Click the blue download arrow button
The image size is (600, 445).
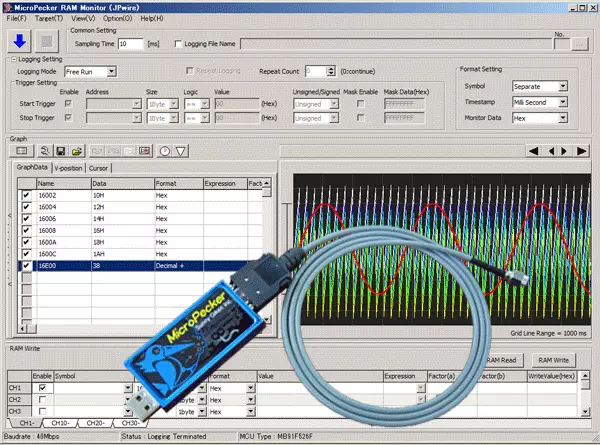(20, 41)
